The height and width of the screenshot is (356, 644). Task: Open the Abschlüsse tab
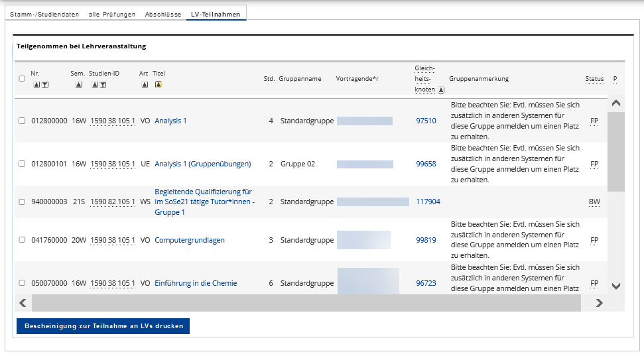coord(163,15)
